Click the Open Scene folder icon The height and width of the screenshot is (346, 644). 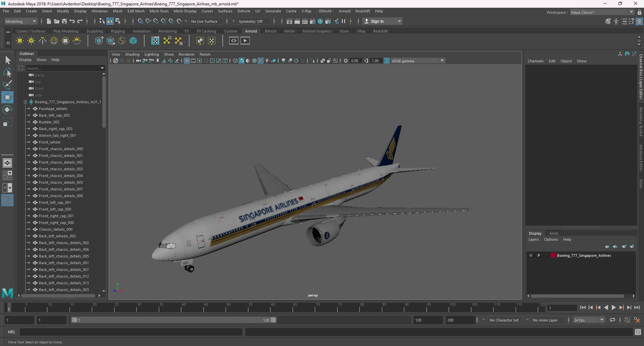[57, 21]
